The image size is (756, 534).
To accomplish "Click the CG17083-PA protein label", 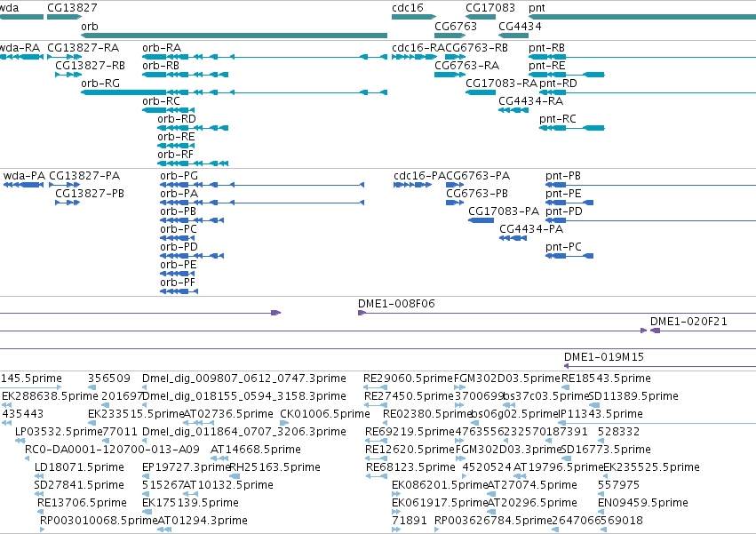I will coord(504,211).
